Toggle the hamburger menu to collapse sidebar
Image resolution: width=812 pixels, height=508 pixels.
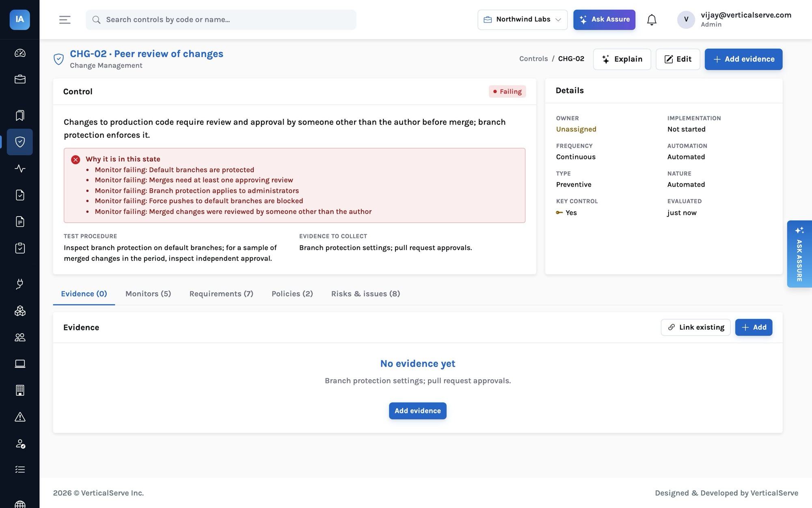[65, 20]
